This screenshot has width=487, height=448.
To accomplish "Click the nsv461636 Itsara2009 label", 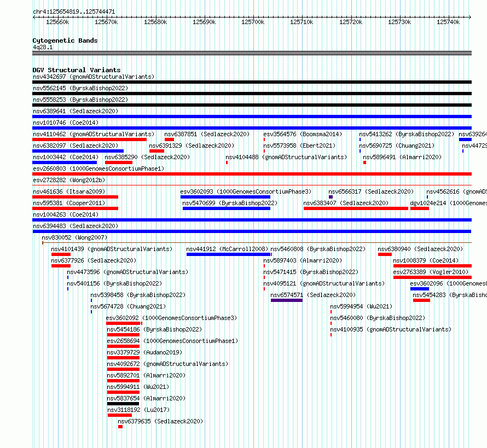I will [69, 191].
